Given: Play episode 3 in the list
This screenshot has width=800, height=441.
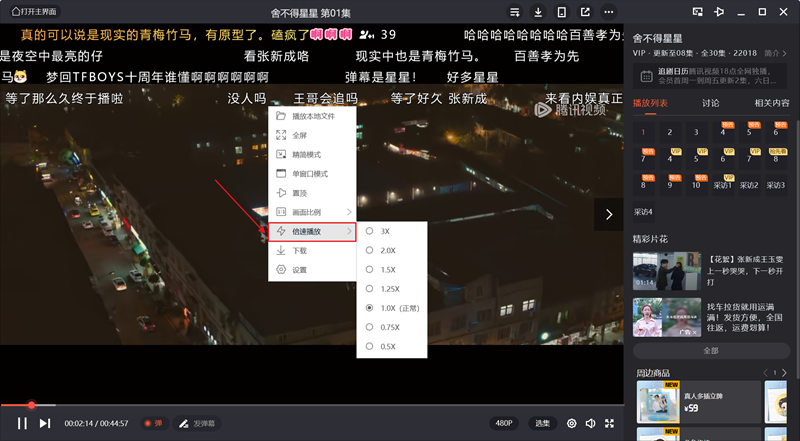Looking at the screenshot, I should 696,132.
